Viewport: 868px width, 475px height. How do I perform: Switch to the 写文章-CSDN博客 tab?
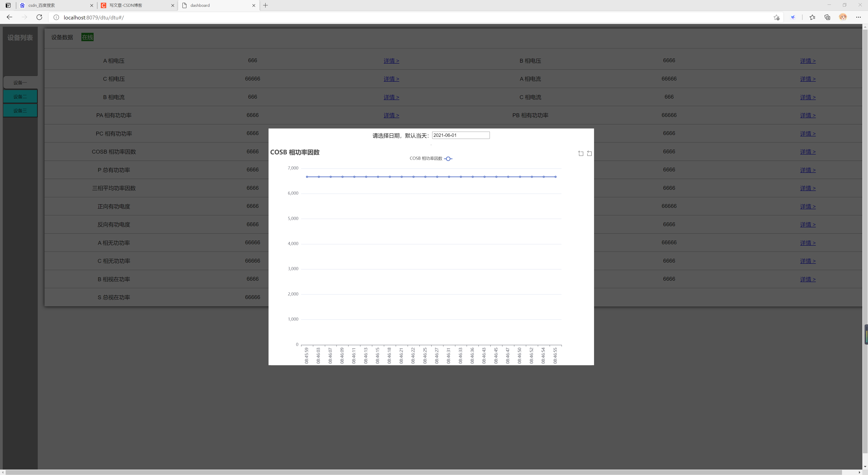coord(135,5)
